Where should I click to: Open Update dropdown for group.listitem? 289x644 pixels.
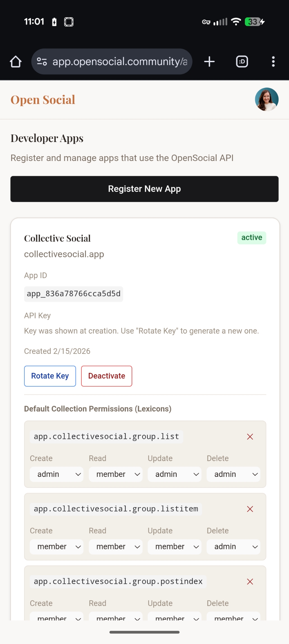pos(174,547)
